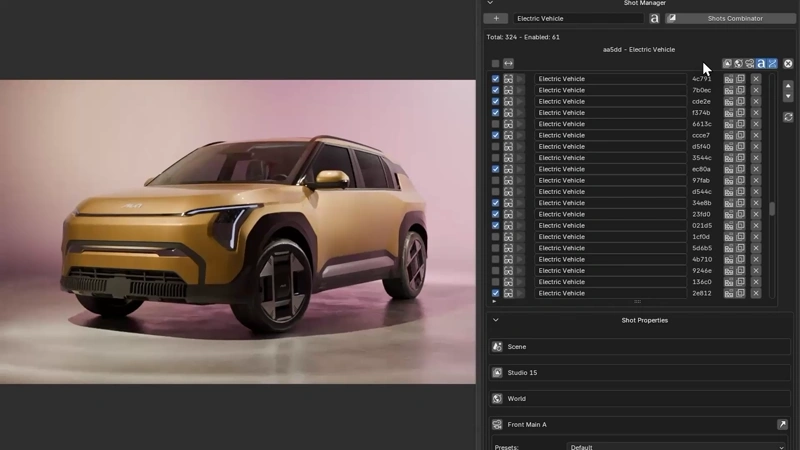Select shot name field in row 4b710
The height and width of the screenshot is (450, 800).
pos(610,259)
